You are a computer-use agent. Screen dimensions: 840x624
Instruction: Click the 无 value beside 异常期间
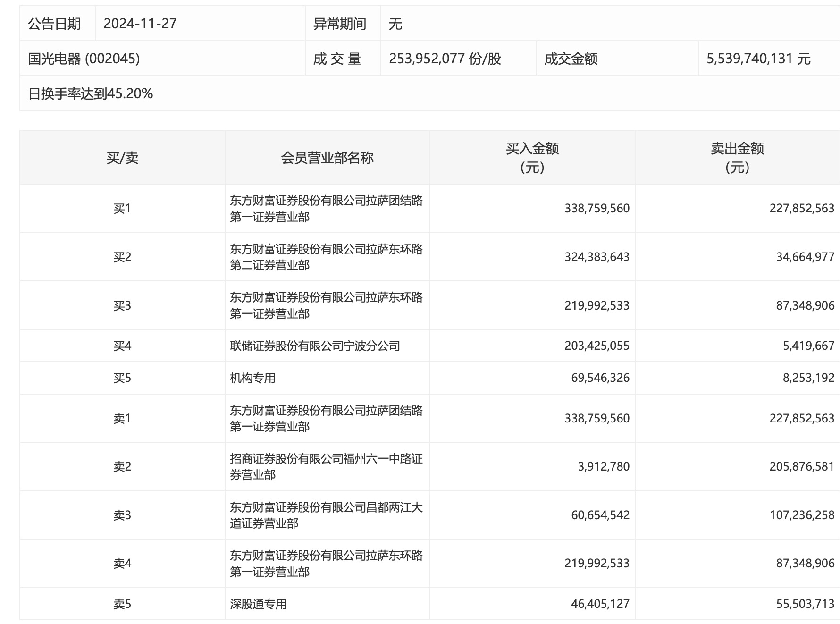point(395,24)
